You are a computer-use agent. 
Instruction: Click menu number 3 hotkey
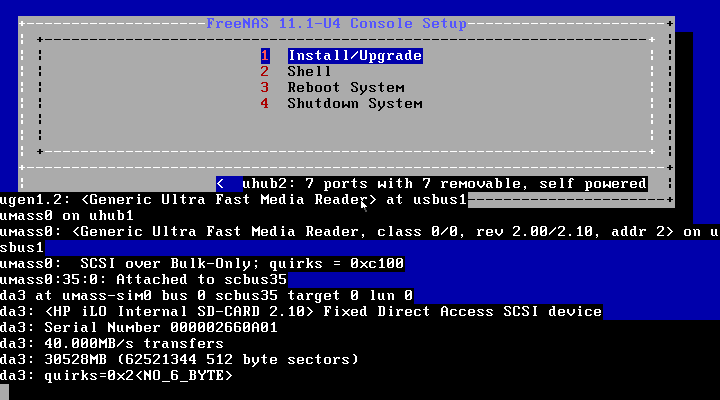[x=264, y=87]
